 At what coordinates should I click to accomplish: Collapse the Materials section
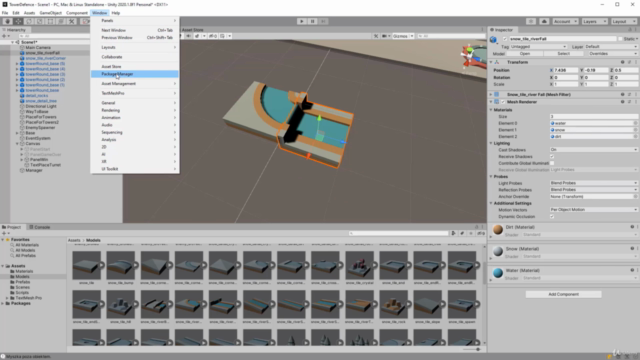click(x=491, y=110)
